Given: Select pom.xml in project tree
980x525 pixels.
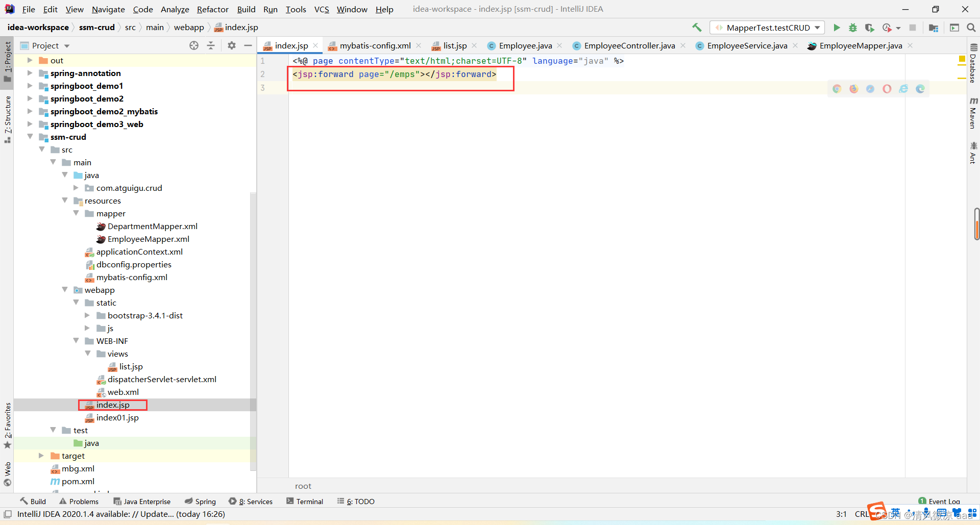Looking at the screenshot, I should (78, 481).
